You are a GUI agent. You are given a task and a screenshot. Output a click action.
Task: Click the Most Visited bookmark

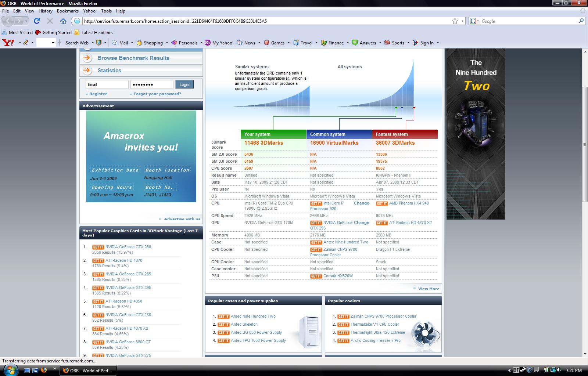(x=17, y=33)
